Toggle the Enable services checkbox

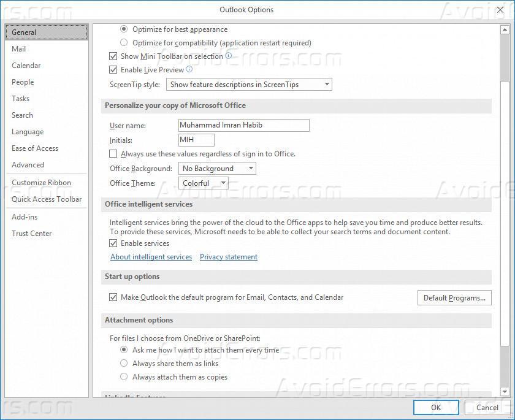tap(113, 243)
